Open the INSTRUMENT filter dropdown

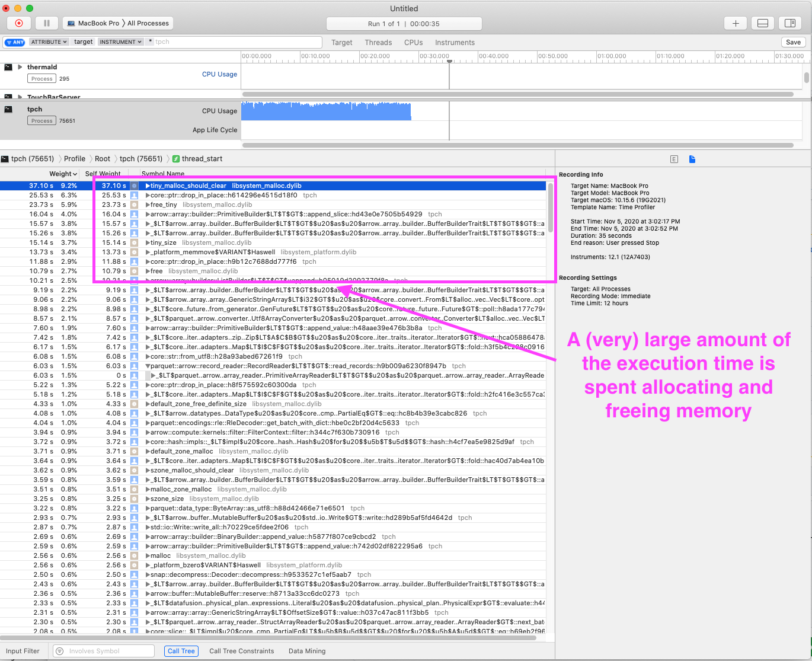(x=120, y=42)
